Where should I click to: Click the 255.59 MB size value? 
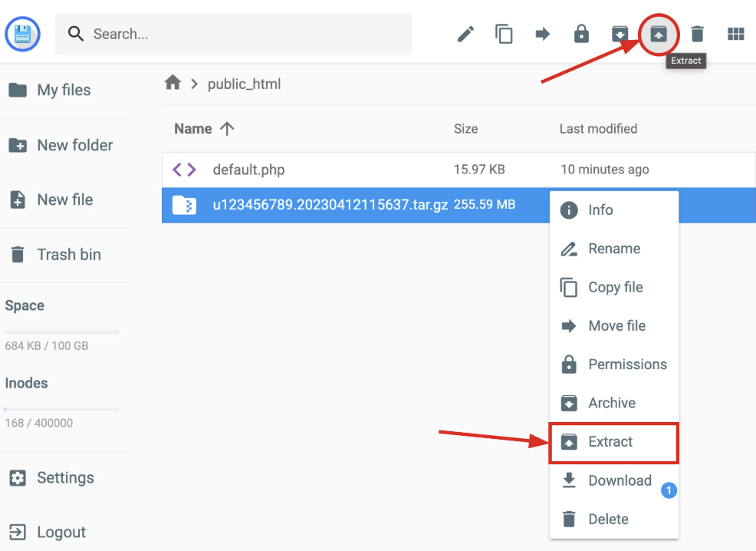(484, 205)
